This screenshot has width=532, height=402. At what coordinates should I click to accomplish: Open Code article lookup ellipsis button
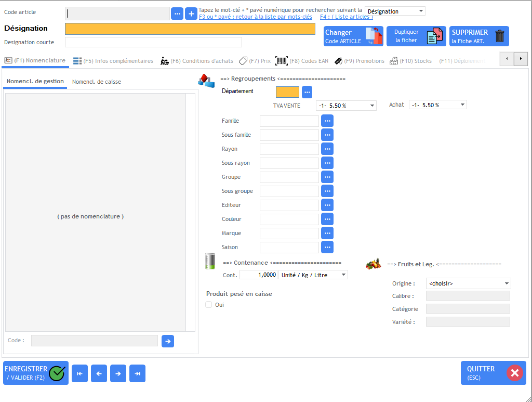[177, 14]
